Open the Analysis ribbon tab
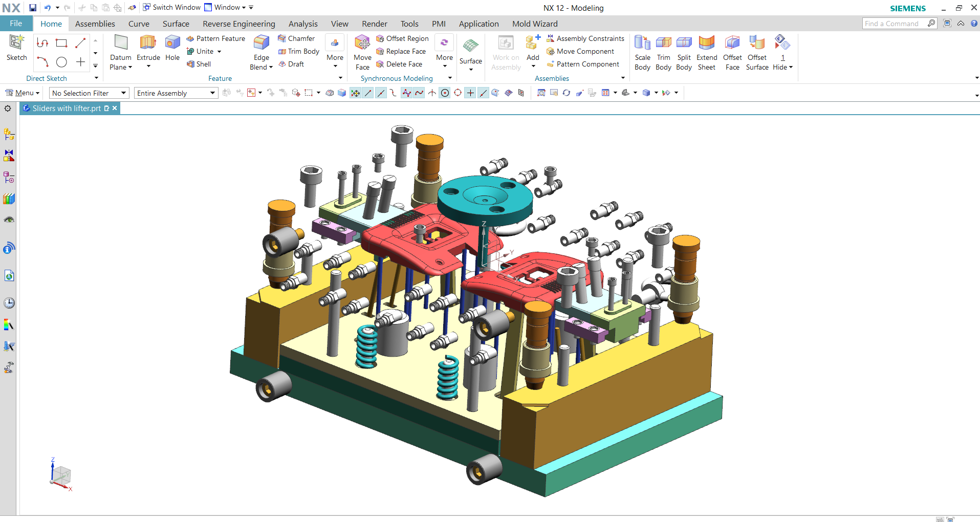 click(303, 24)
